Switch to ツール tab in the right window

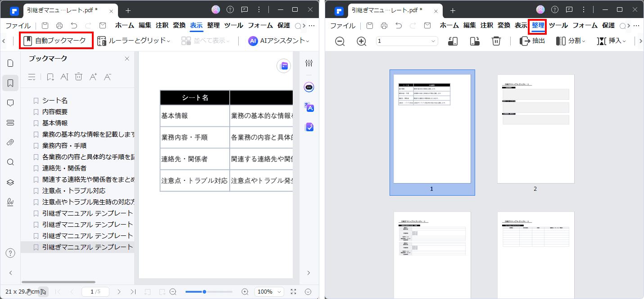(558, 25)
